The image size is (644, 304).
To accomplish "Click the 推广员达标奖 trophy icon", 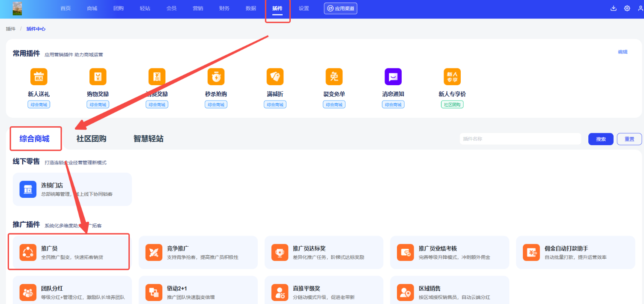I will 280,252.
